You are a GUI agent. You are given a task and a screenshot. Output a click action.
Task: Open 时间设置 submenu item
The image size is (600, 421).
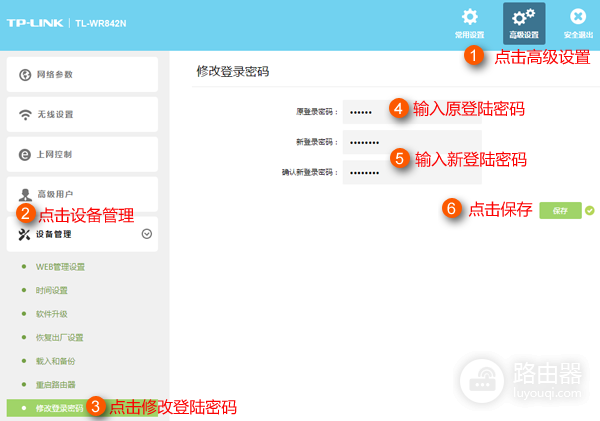52,290
